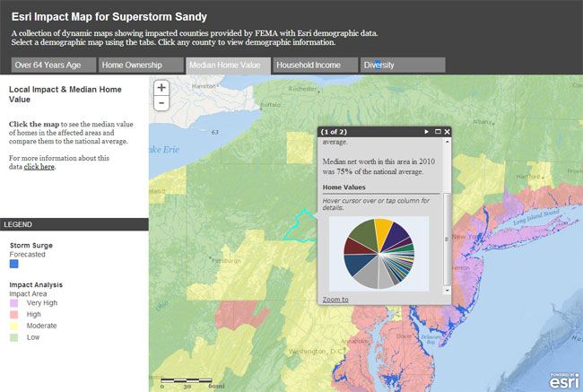Switch to Home Ownership tab
Viewport: 583px width, 392px height.
point(141,65)
